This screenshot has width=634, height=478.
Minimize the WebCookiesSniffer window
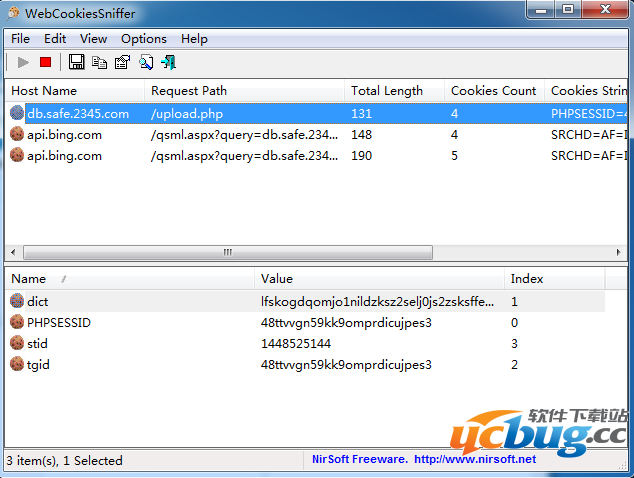[541, 10]
